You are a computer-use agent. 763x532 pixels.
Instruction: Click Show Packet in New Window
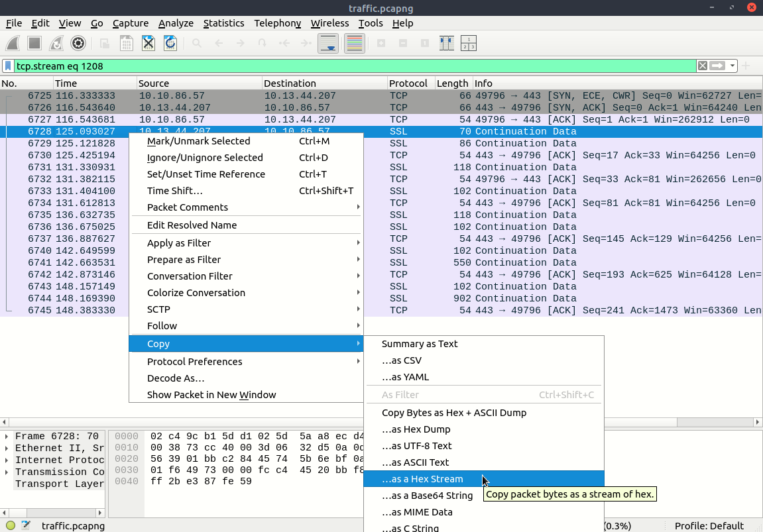coord(211,395)
